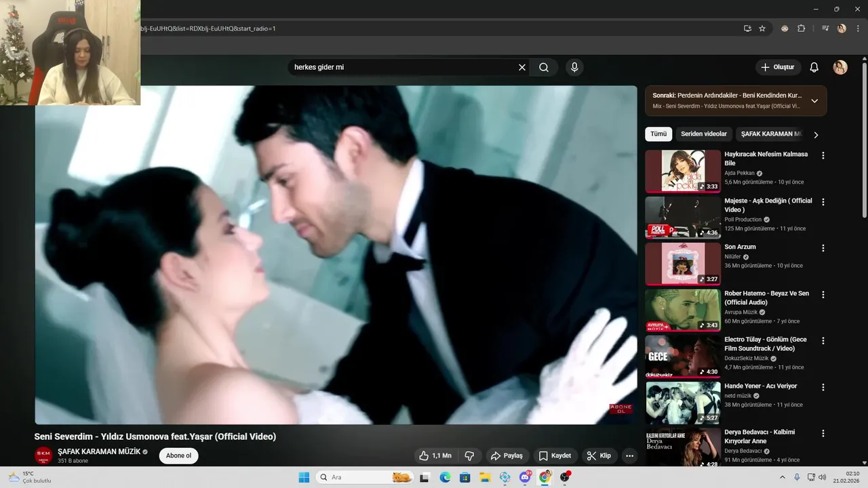
Task: Click the install app icon in address bar
Action: click(x=747, y=28)
